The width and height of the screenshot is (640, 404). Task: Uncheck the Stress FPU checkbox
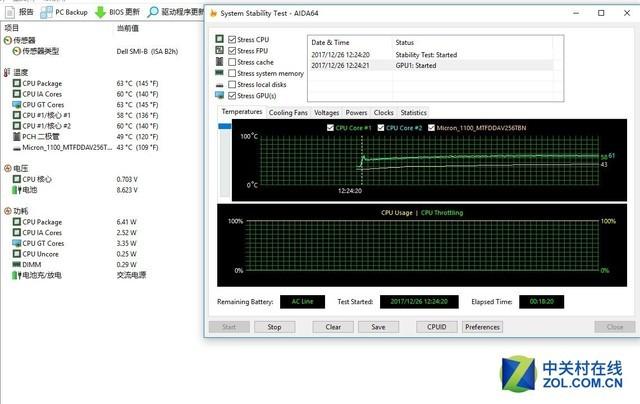point(232,51)
